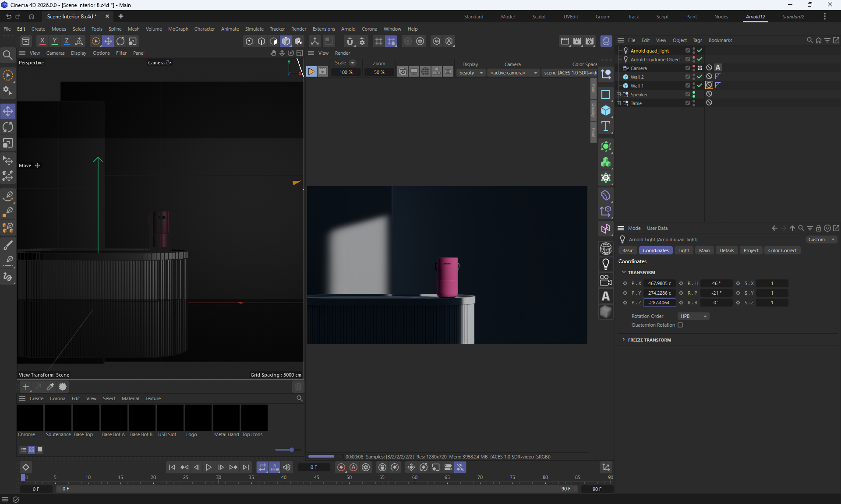Image resolution: width=841 pixels, height=504 pixels.
Task: Toggle visibility dots of Speaker object
Action: coord(694,94)
